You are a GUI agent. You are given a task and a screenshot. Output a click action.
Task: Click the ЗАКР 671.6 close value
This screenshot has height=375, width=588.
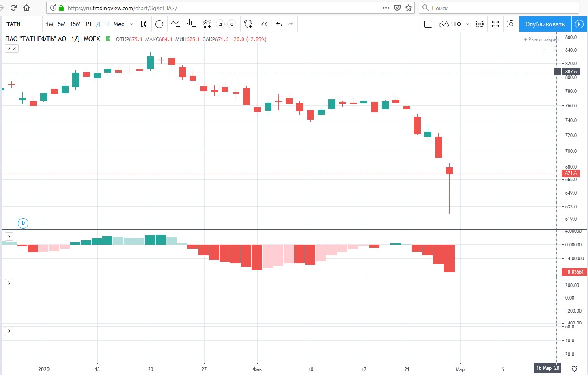[215, 39]
